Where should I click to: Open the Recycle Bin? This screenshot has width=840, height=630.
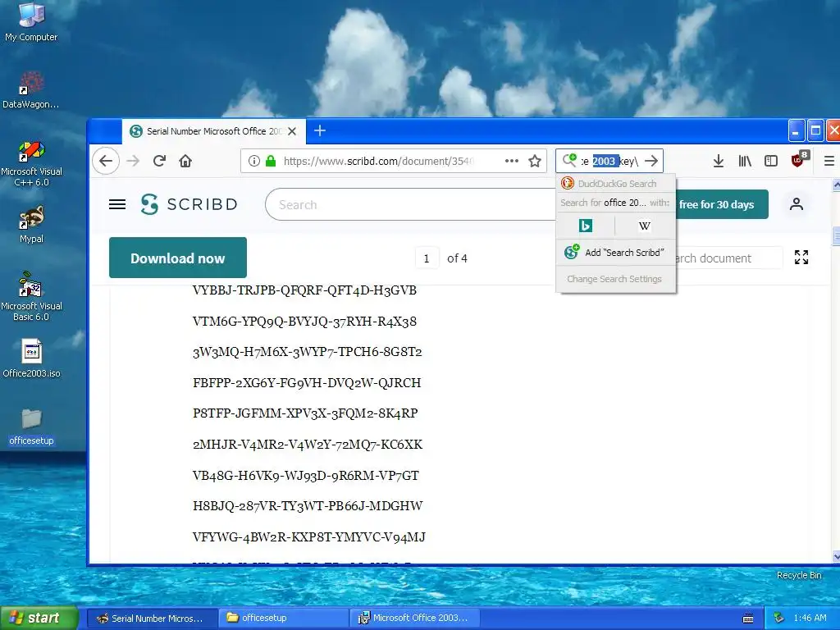(799, 575)
